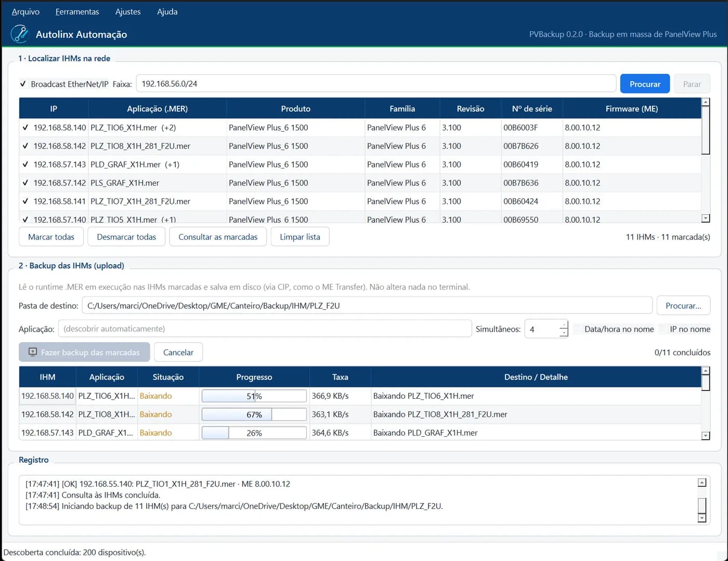
Task: Click Marcar todas button
Action: (x=51, y=237)
